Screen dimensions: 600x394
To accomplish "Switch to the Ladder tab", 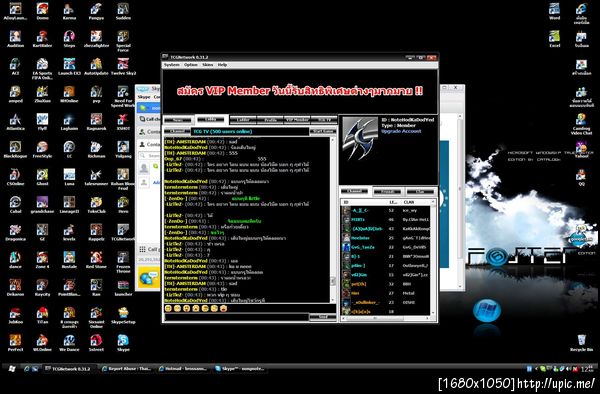I will coord(243,120).
